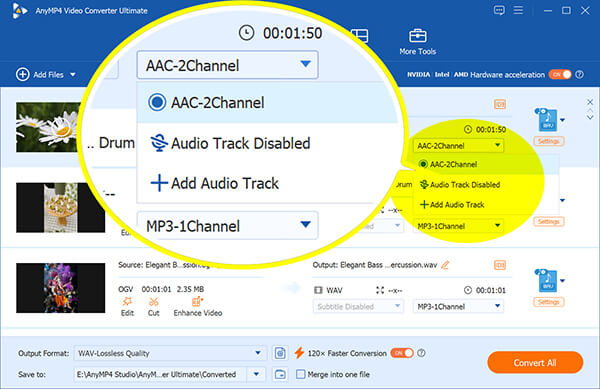Open help for Hardware acceleration
Screen dimensions: 600x389
click(580, 75)
